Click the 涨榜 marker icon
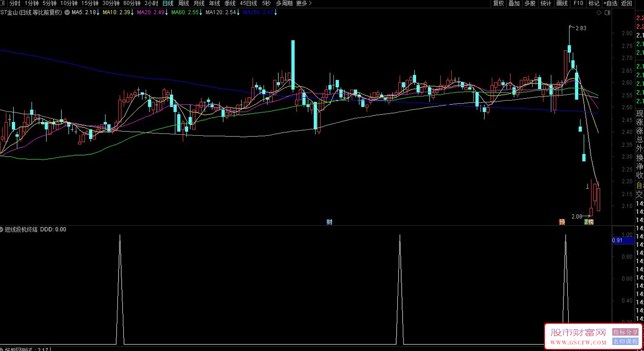The height and width of the screenshot is (351, 644). tap(589, 222)
